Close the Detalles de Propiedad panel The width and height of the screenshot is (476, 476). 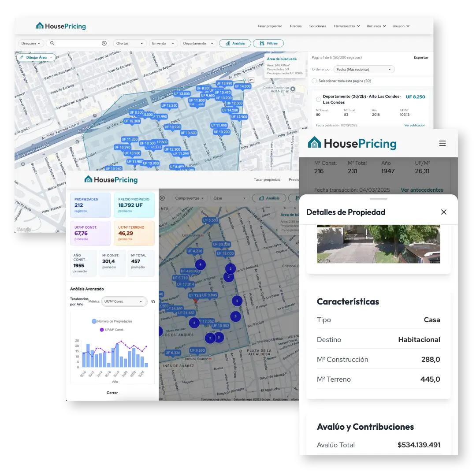pos(444,212)
